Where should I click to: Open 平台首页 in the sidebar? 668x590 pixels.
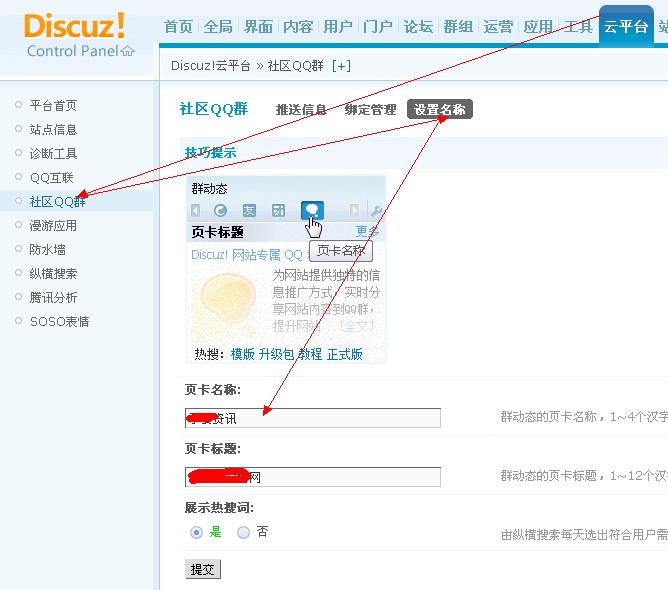click(53, 105)
